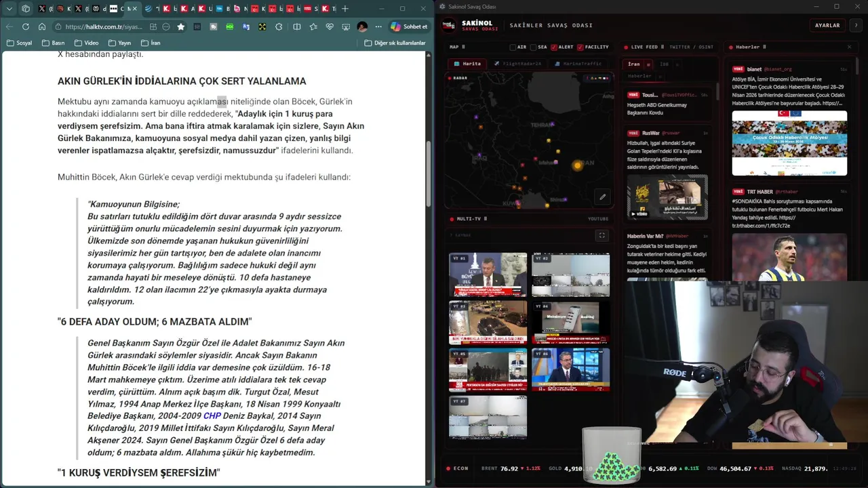Reload the halktv.com.tr page
This screenshot has width=868, height=488.
coord(25,26)
